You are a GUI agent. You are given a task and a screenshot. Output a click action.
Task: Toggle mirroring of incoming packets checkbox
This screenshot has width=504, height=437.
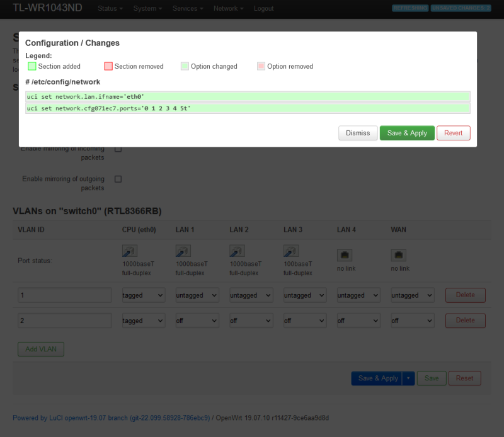click(x=118, y=149)
